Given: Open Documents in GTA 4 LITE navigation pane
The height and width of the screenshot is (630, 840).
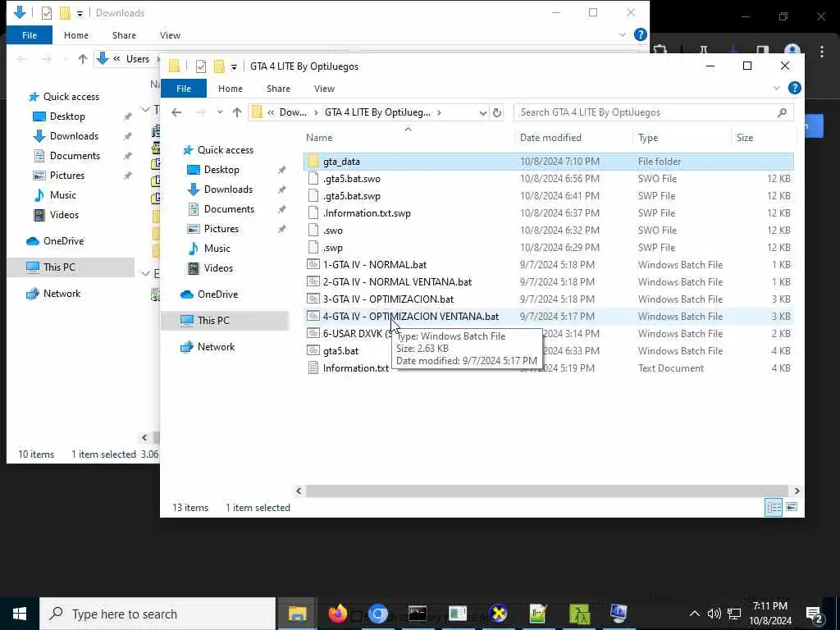Looking at the screenshot, I should click(x=229, y=209).
